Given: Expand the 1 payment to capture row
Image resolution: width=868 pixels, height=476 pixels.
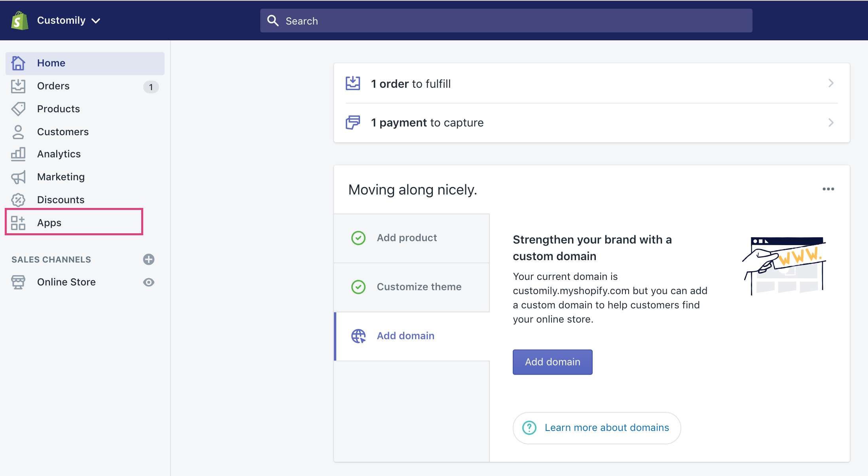Looking at the screenshot, I should click(x=591, y=123).
